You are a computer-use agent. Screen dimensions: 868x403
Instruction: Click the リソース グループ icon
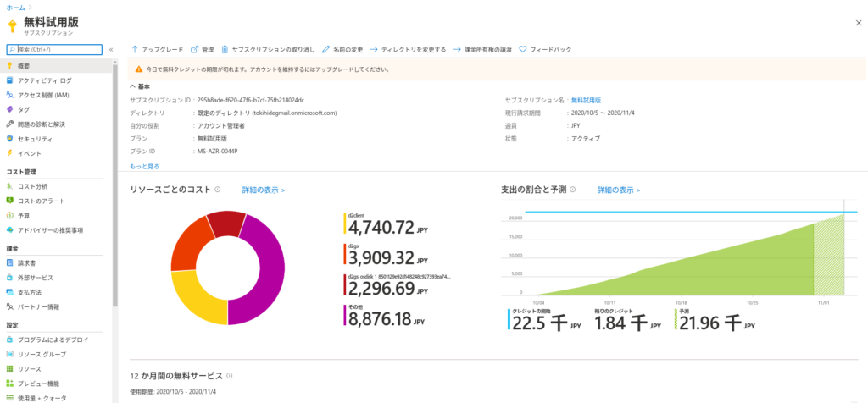(x=10, y=354)
